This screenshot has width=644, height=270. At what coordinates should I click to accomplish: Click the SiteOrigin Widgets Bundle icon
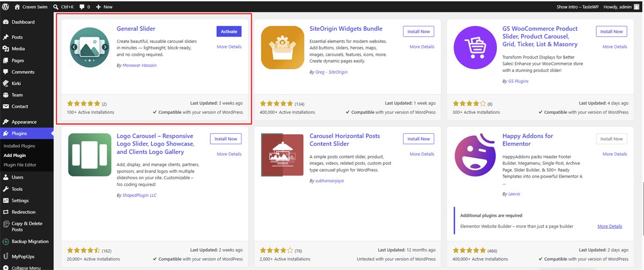pyautogui.click(x=282, y=47)
